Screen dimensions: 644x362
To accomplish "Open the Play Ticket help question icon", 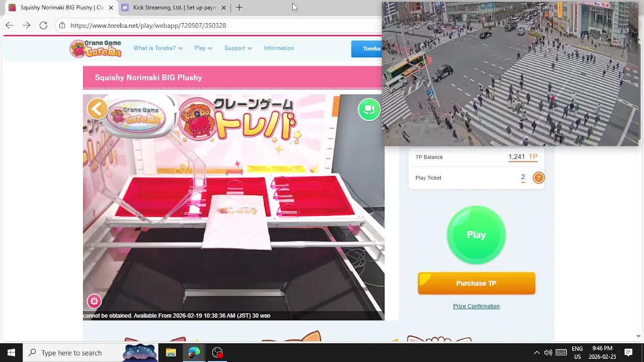I will point(538,177).
